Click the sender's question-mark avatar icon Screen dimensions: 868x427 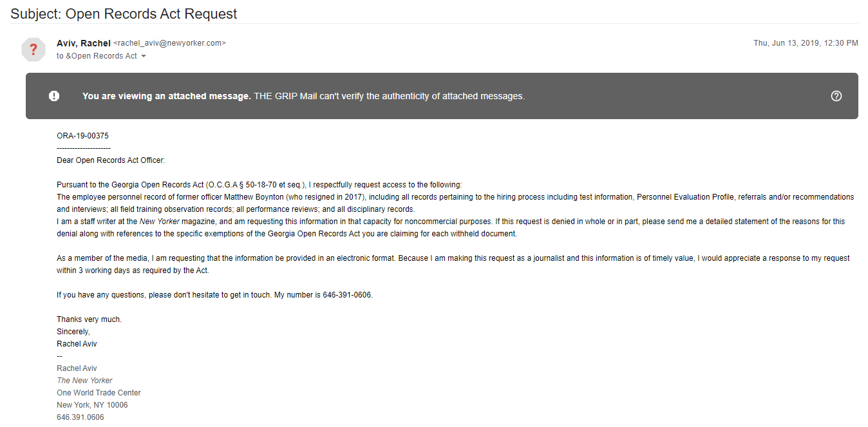[x=33, y=50]
